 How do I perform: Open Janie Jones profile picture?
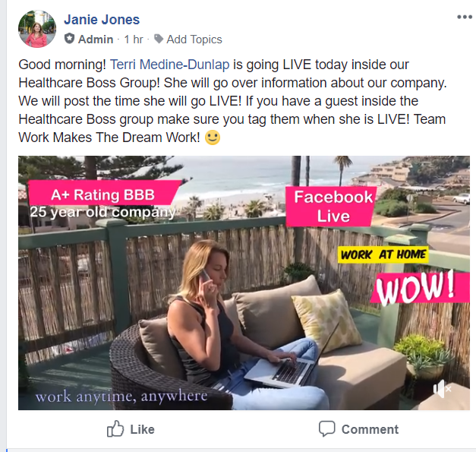pos(37,29)
